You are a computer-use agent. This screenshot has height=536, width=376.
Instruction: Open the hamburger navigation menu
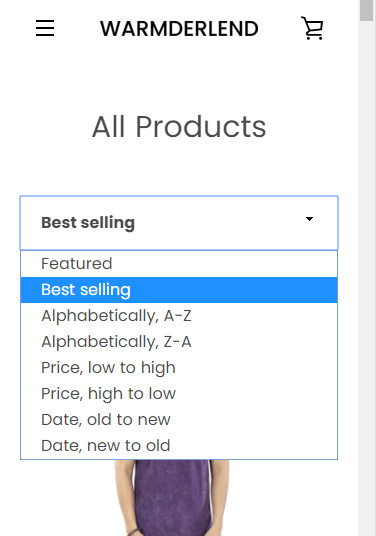click(45, 28)
